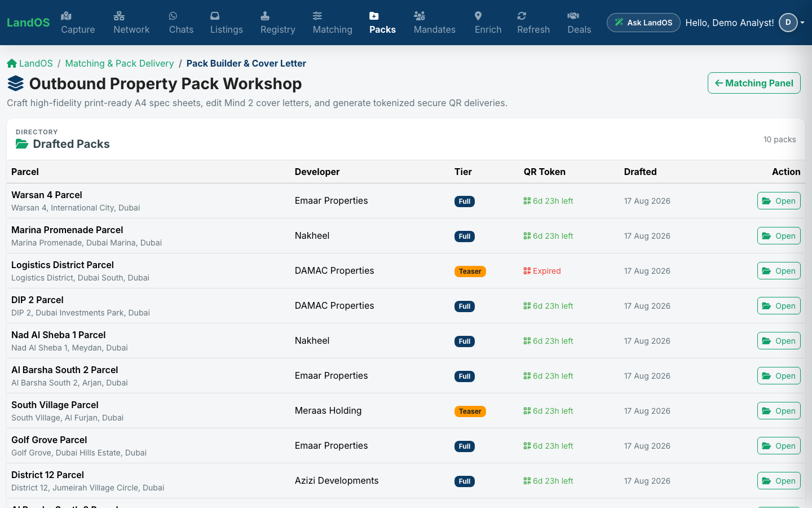This screenshot has width=812, height=508.
Task: Click Full badge in Warsan 4 row
Action: 465,202
